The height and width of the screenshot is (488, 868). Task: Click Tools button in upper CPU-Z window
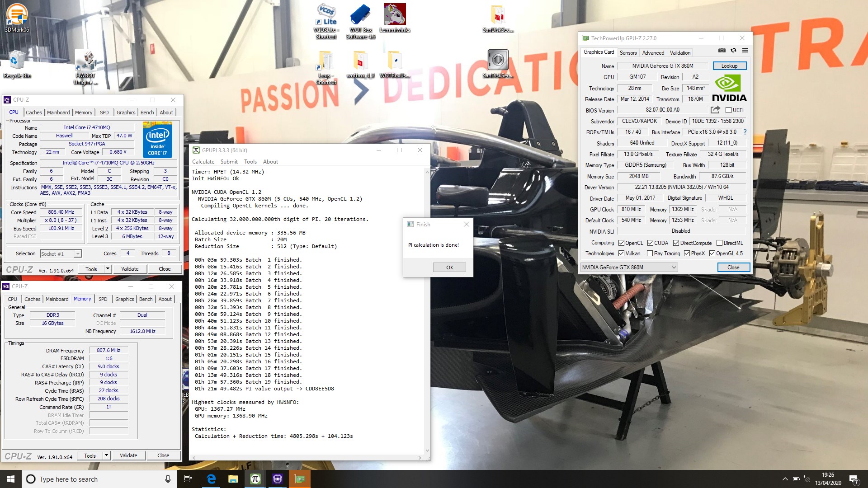click(91, 269)
